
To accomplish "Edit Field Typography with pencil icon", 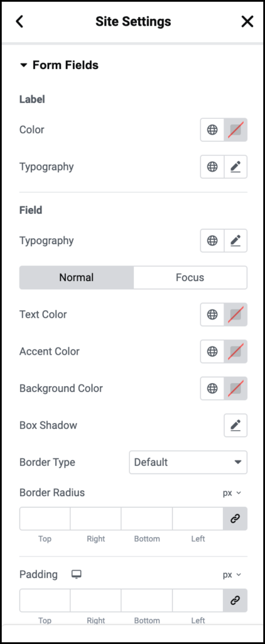I will 235,241.
